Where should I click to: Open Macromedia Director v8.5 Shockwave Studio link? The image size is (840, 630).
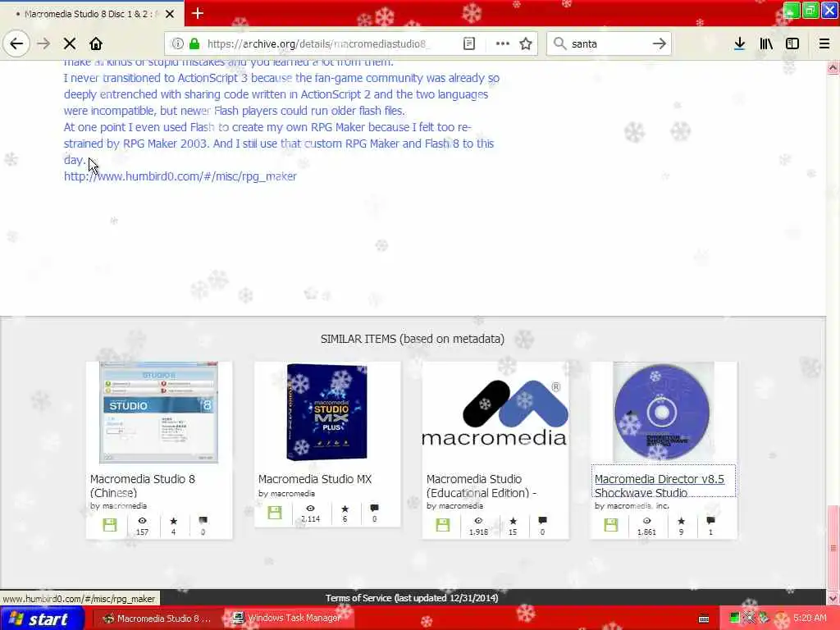[x=660, y=486]
